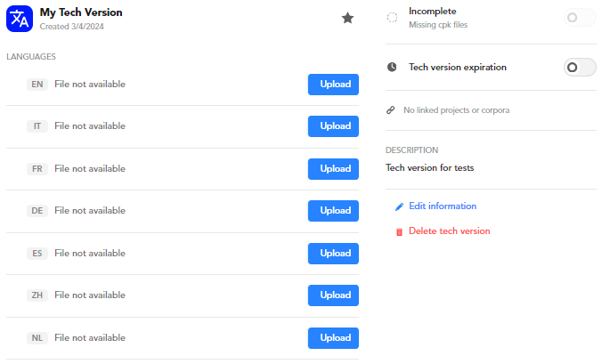Upload file for NL language
The width and height of the screenshot is (610, 364).
click(x=333, y=338)
